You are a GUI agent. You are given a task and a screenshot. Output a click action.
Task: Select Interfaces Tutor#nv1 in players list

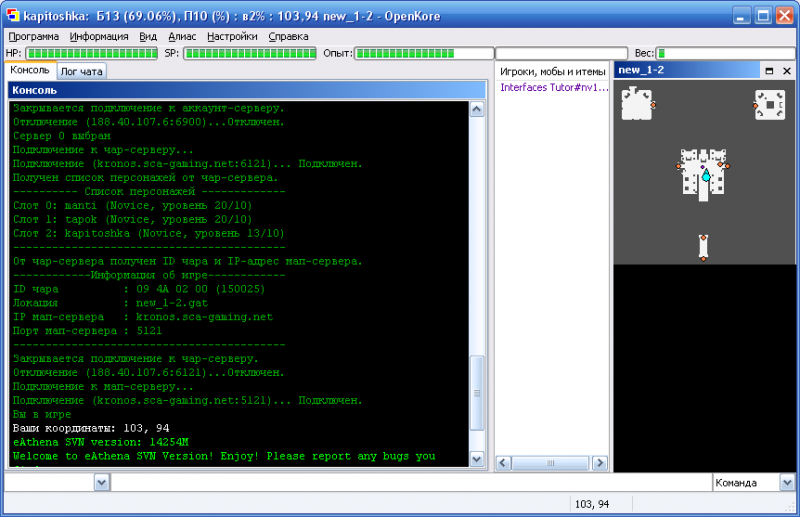pyautogui.click(x=554, y=87)
